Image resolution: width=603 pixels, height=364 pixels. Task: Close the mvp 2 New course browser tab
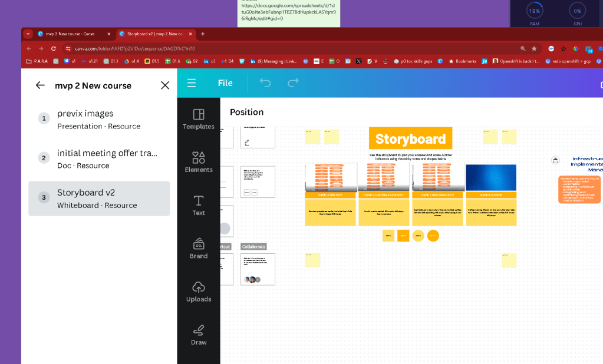[109, 34]
